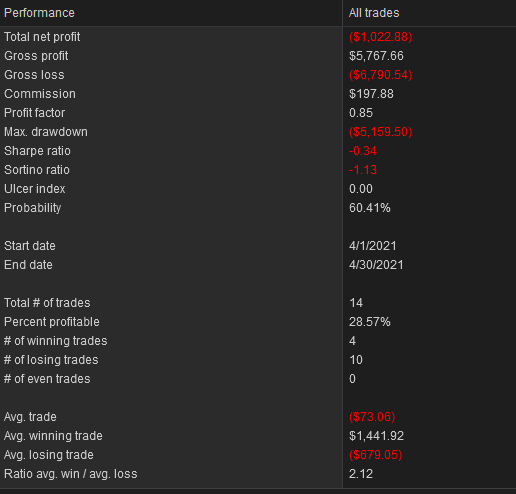This screenshot has width=516, height=494.
Task: Click the Ulcer index row
Action: tap(258, 189)
